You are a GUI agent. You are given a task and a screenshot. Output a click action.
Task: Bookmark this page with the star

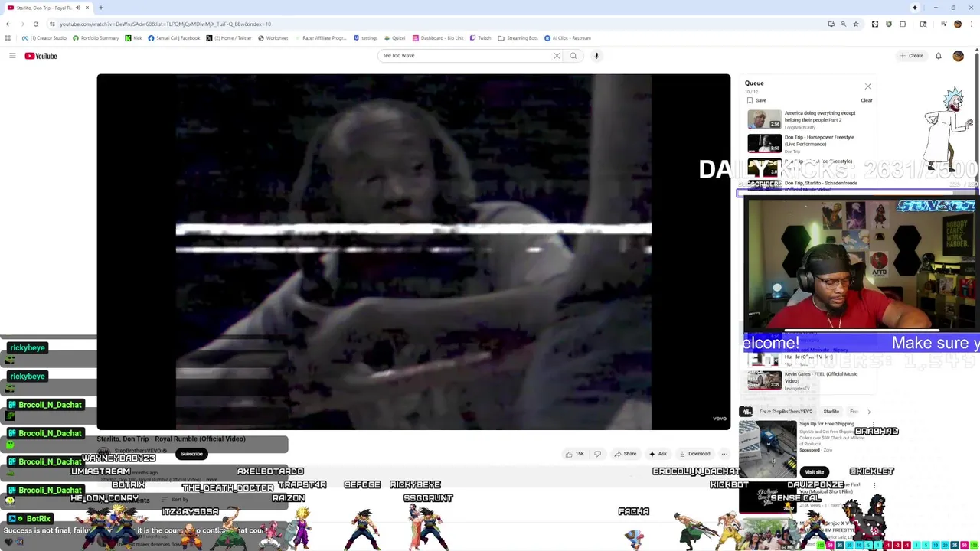click(856, 24)
